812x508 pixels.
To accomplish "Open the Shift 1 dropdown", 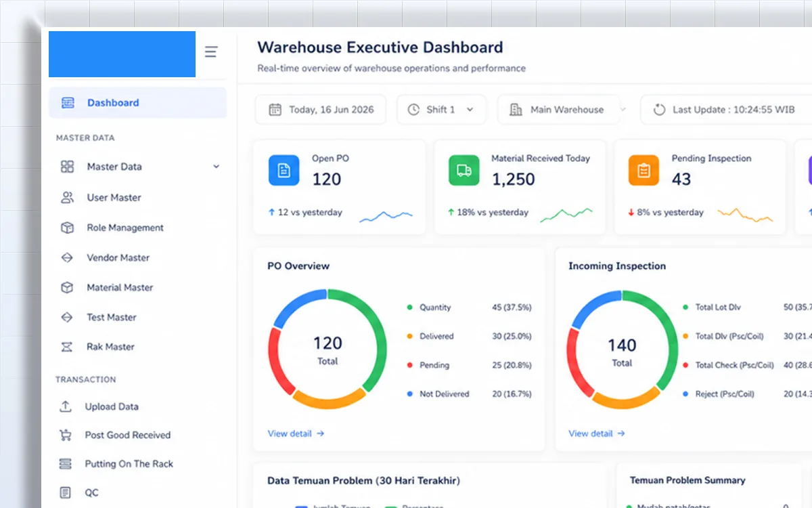I will coord(441,110).
